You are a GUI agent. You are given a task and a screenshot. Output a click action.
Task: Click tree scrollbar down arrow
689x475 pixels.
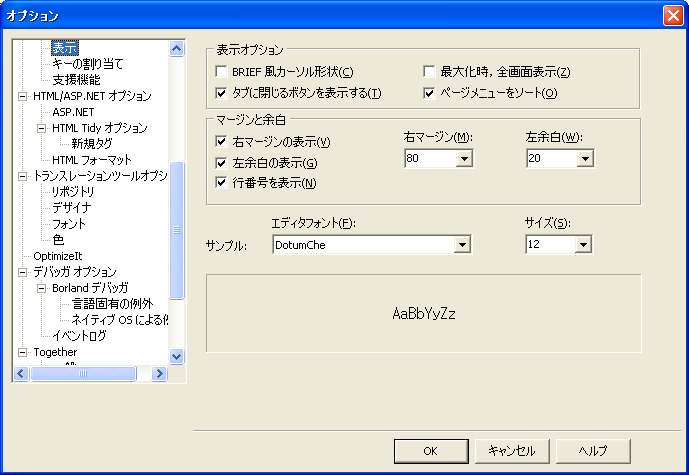point(176,356)
